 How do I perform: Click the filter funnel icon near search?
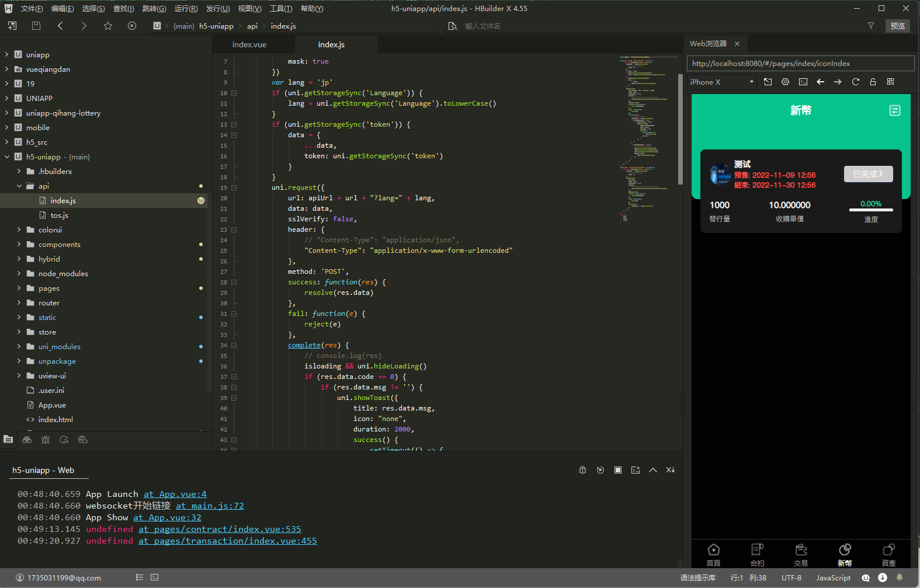pyautogui.click(x=871, y=26)
